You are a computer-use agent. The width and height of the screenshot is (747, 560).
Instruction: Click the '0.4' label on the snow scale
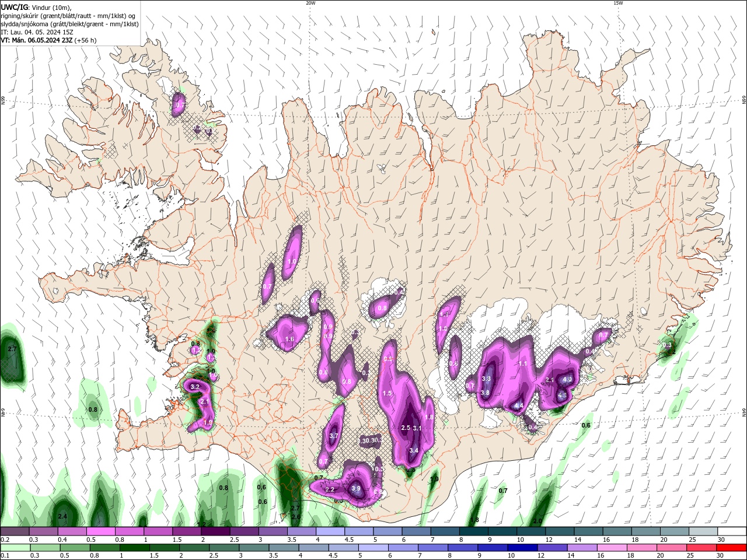(62, 540)
